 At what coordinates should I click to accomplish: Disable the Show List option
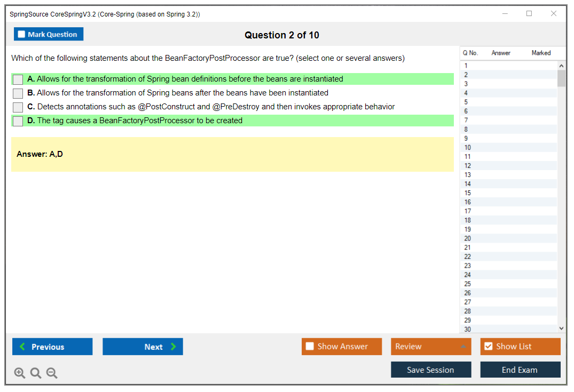(x=488, y=346)
